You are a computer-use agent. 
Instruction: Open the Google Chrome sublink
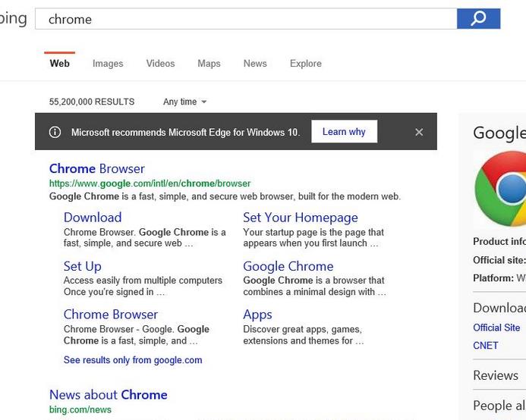point(288,266)
